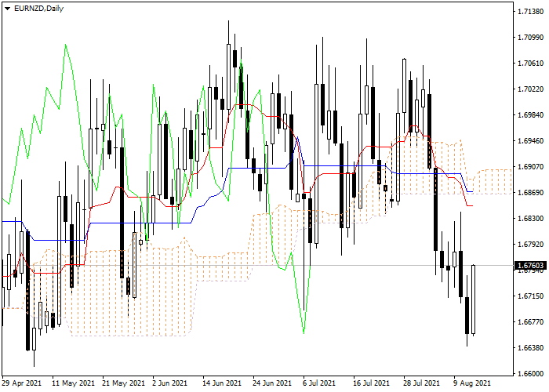The height and width of the screenshot is (392, 549).
Task: Open the chart menu triangle beside EURNZD
Action: point(7,9)
